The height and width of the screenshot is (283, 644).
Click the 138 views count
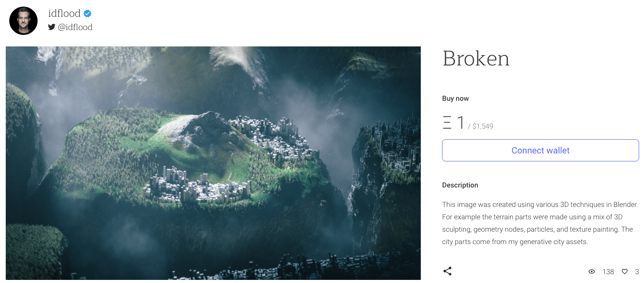tap(608, 272)
